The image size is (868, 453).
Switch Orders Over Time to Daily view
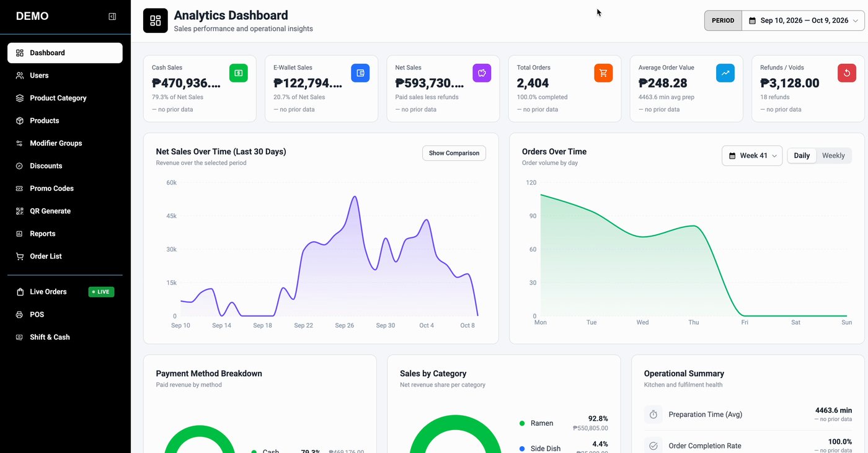coord(802,156)
